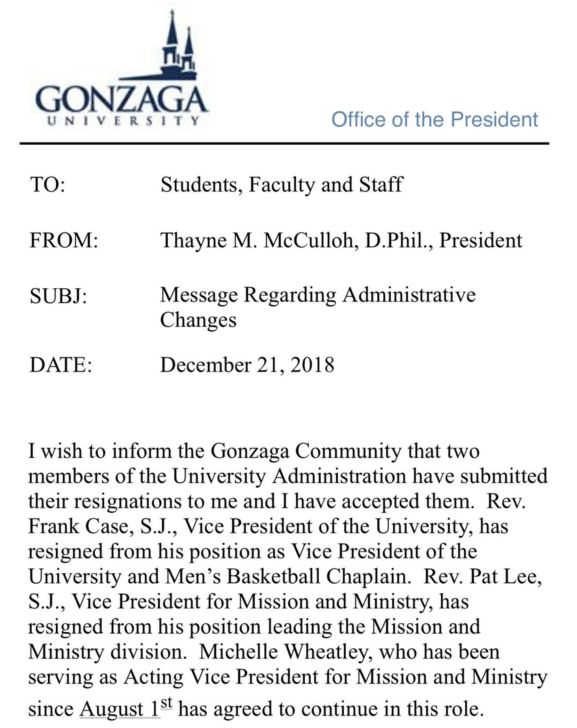Click the TO: field label
Image resolution: width=577 pixels, height=728 pixels.
pyautogui.click(x=47, y=185)
